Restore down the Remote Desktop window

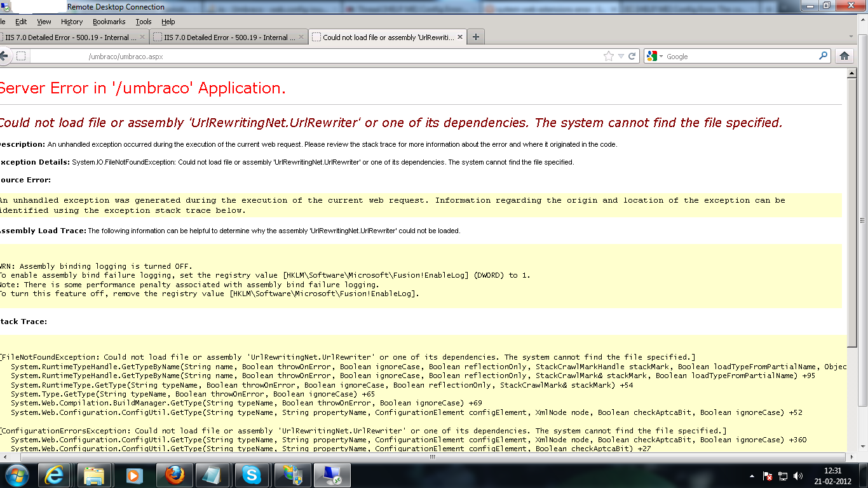pyautogui.click(x=827, y=5)
